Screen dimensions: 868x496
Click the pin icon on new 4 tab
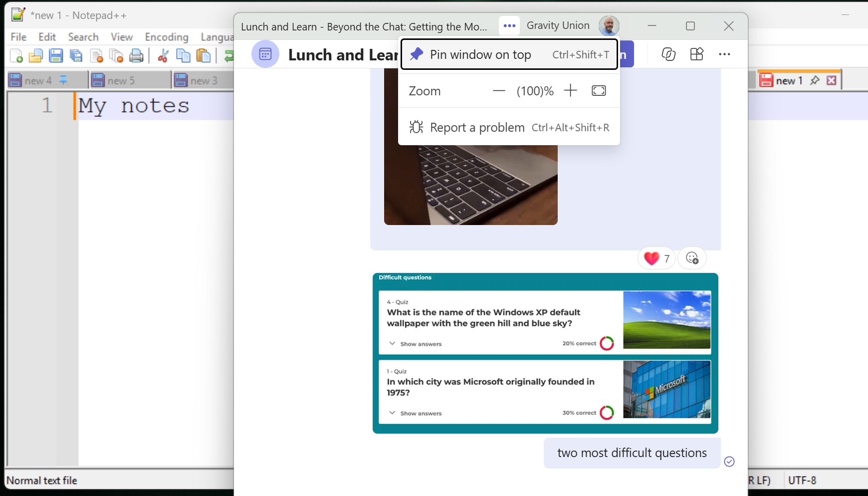pos(63,80)
